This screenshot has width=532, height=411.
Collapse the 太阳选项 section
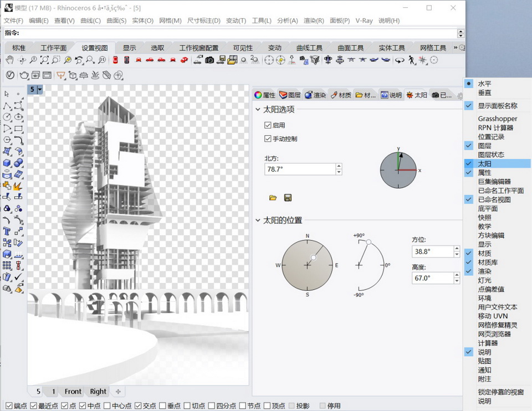pos(258,110)
